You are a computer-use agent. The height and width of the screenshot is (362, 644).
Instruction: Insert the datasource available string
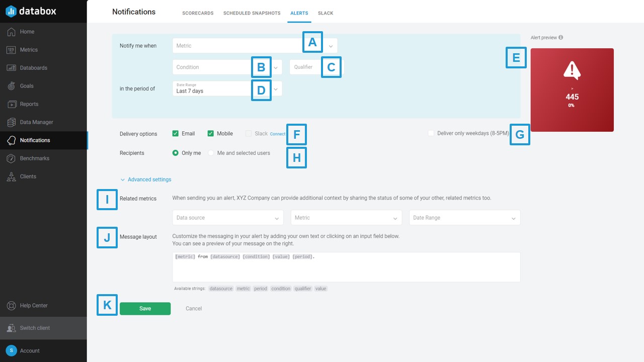coord(221,289)
